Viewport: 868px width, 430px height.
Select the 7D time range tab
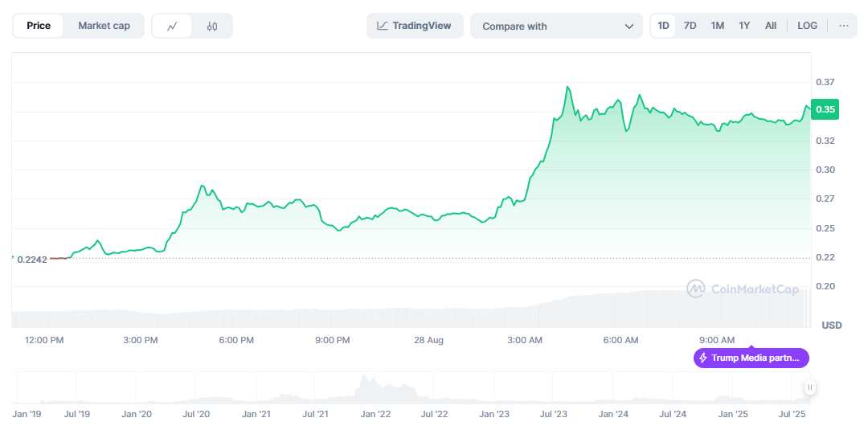(690, 26)
